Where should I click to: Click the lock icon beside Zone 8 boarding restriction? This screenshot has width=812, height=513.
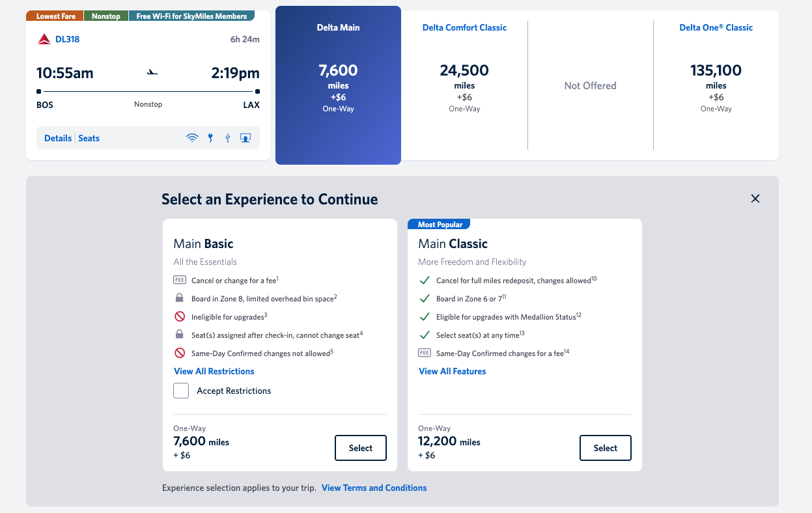coord(180,298)
